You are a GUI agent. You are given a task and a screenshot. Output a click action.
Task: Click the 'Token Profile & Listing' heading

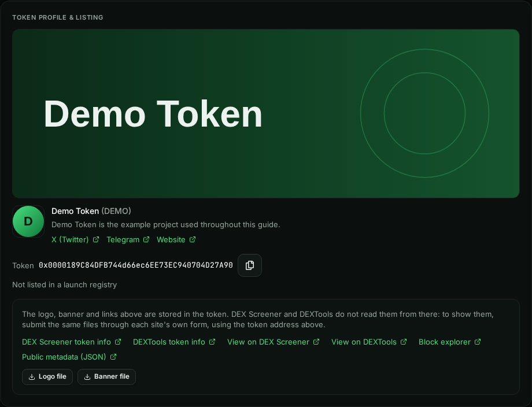point(58,17)
